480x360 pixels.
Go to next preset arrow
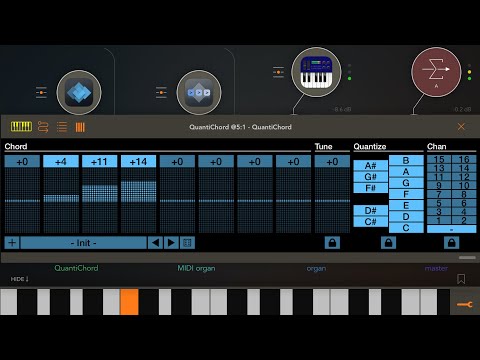[x=171, y=243]
